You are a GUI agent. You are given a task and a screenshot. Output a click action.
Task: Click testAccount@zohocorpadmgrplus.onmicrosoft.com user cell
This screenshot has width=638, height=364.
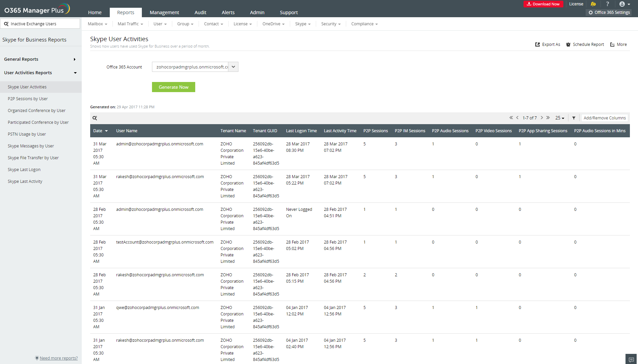tap(165, 242)
